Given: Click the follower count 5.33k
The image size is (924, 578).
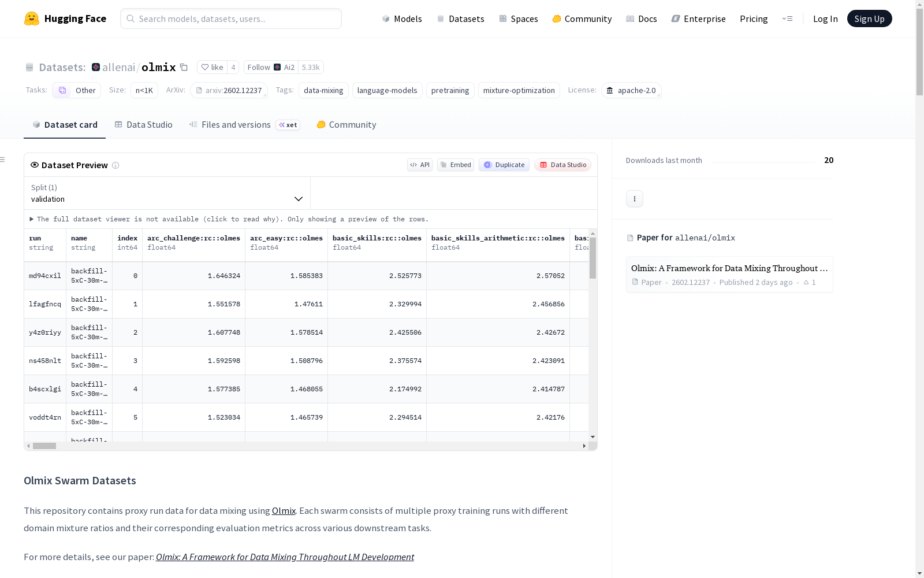Looking at the screenshot, I should tap(311, 67).
